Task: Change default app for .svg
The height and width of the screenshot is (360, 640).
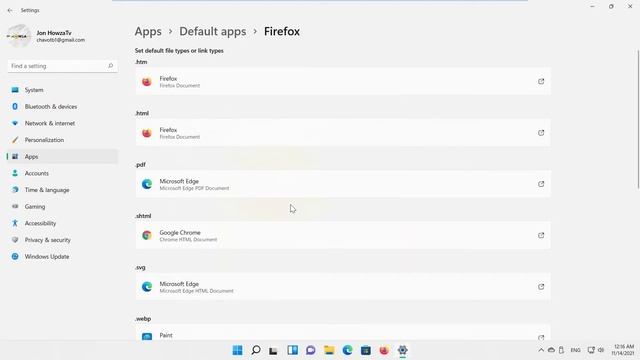Action: pyautogui.click(x=343, y=287)
